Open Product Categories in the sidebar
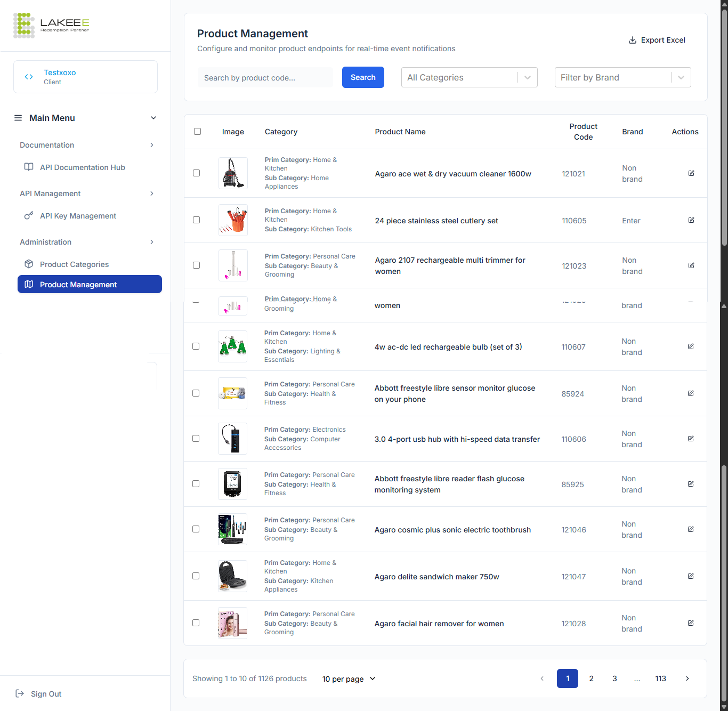The image size is (728, 711). click(74, 264)
